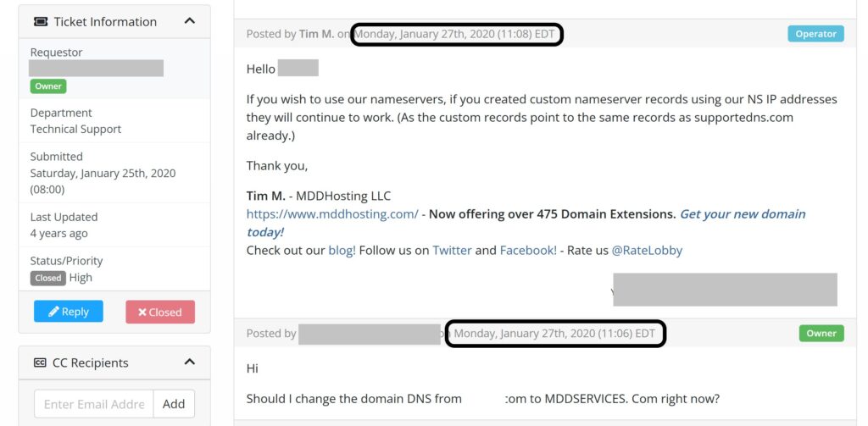The width and height of the screenshot is (868, 426).
Task: Collapse the CC Recipients panel
Action: click(190, 362)
